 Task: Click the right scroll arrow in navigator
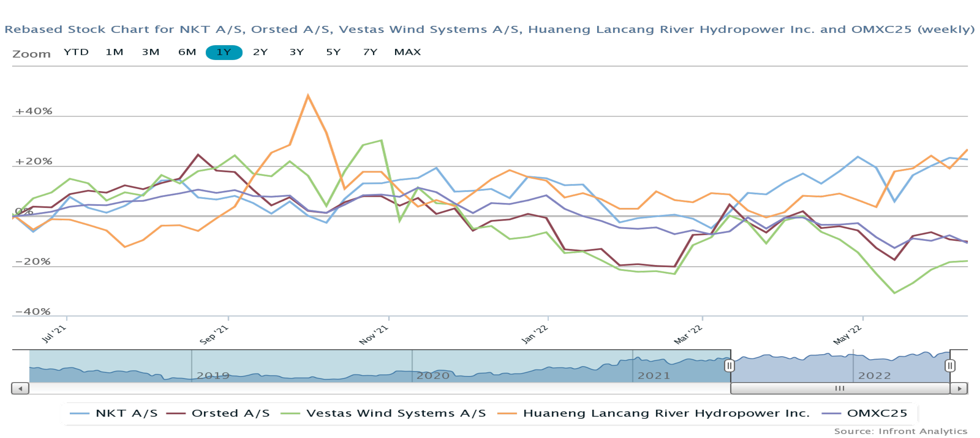coord(959,388)
